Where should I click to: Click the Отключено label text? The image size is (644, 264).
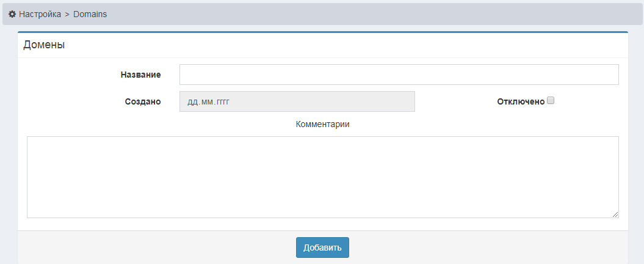(x=520, y=101)
